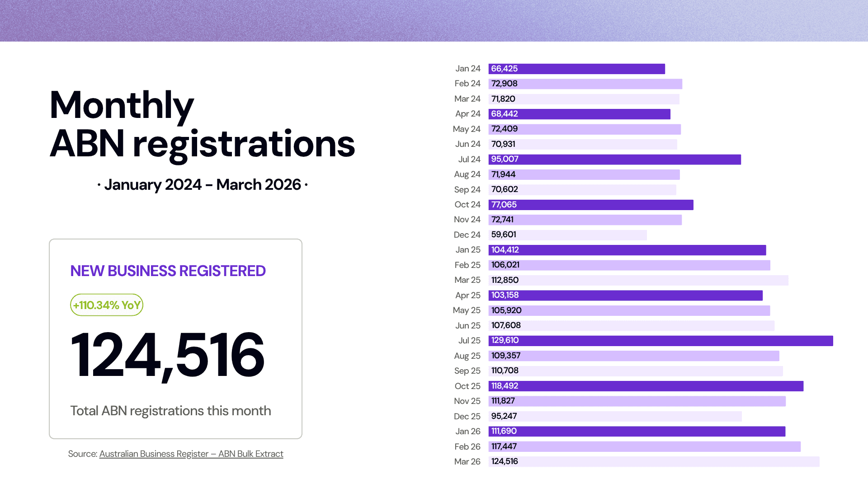The width and height of the screenshot is (868, 488).
Task: Click the Total ABN registrations this month caption
Action: click(170, 411)
